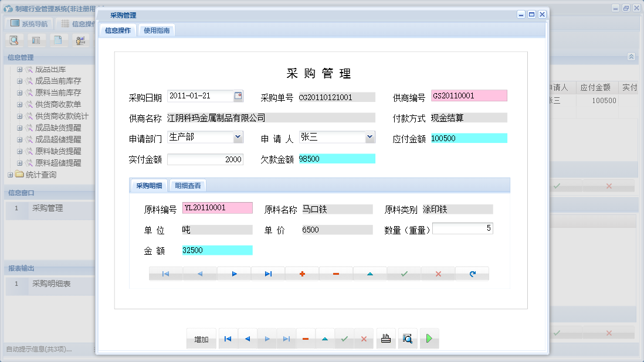Open the print icon on the bottom toolbar

pos(385,338)
